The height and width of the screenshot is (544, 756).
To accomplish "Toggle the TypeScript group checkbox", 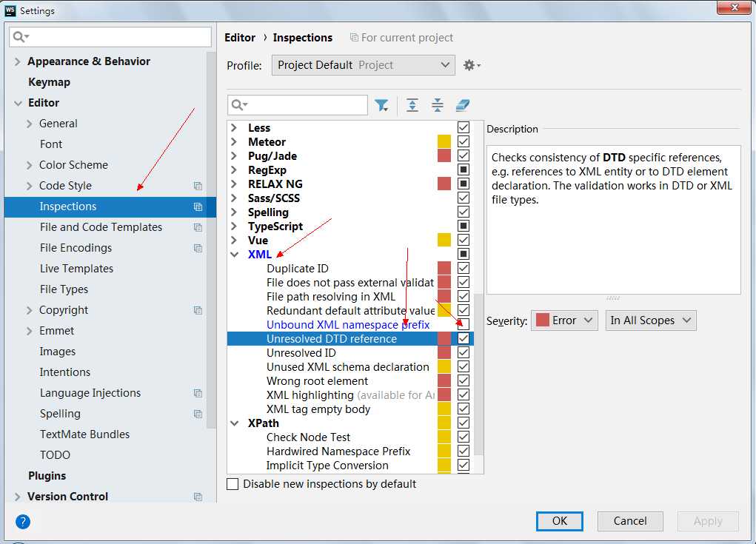I will pyautogui.click(x=464, y=226).
